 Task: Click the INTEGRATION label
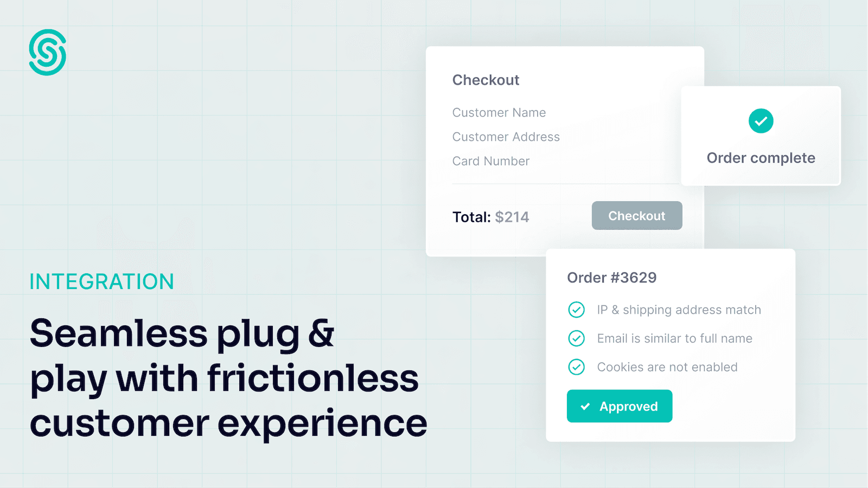point(101,282)
